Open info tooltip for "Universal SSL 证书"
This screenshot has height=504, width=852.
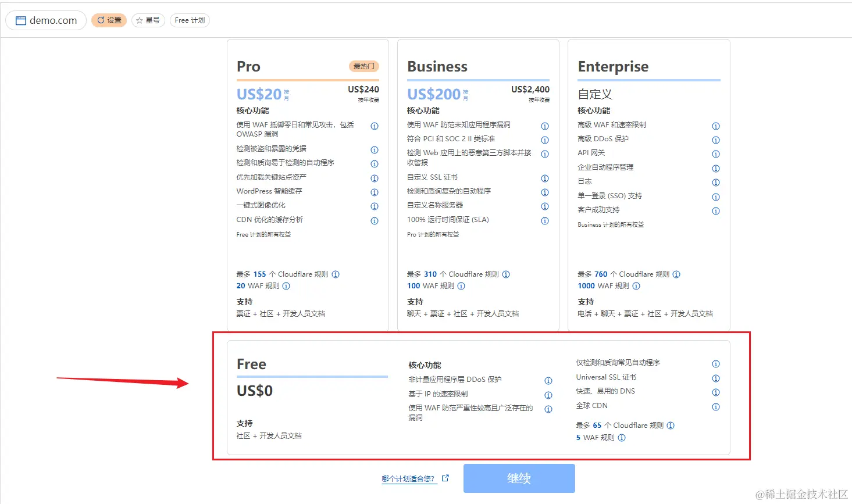click(716, 378)
